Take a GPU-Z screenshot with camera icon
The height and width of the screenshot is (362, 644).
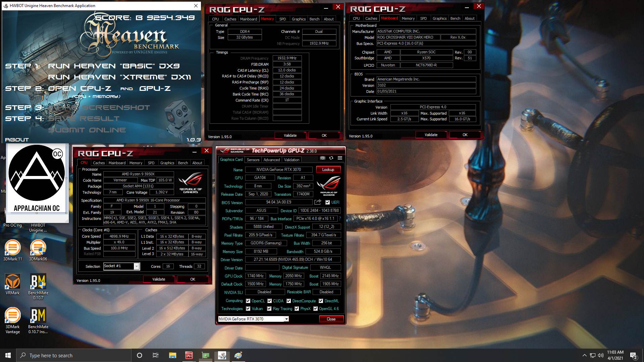click(x=322, y=158)
